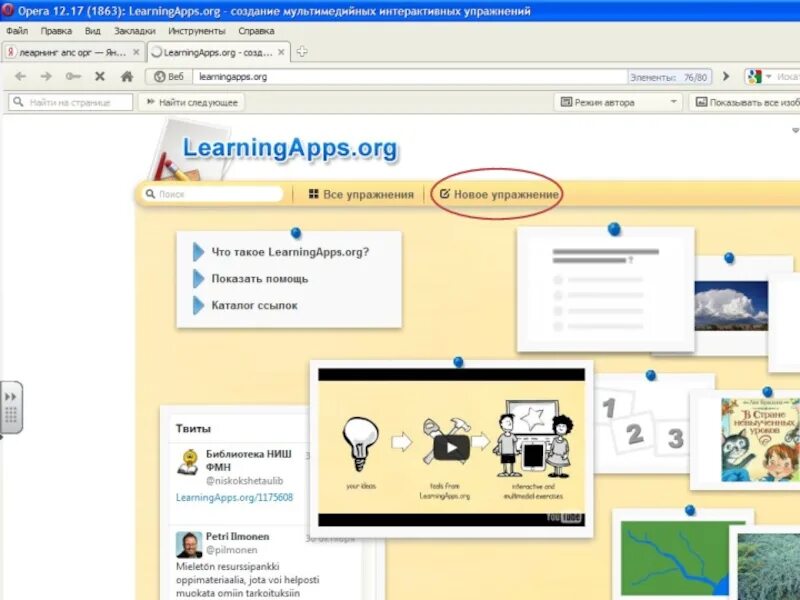Image resolution: width=800 pixels, height=600 pixels.
Task: Click the Opera logo in title bar
Action: click(x=7, y=10)
